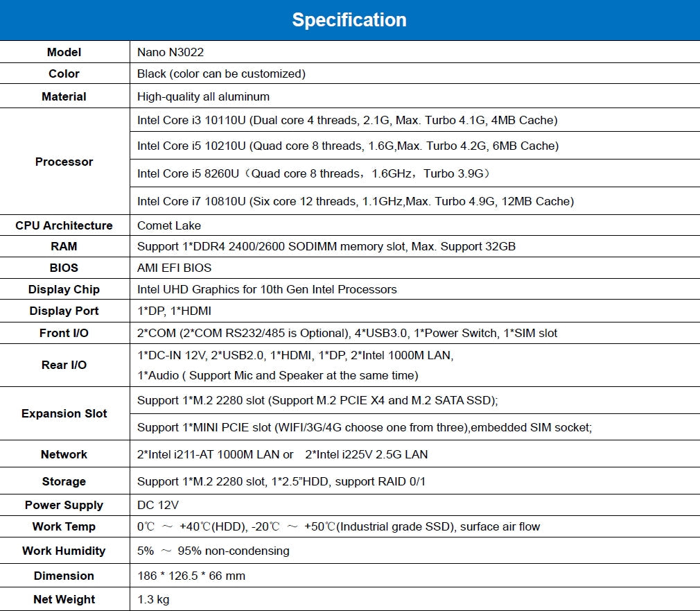Select the Model row header
Image resolution: width=700 pixels, height=611 pixels.
point(64,52)
